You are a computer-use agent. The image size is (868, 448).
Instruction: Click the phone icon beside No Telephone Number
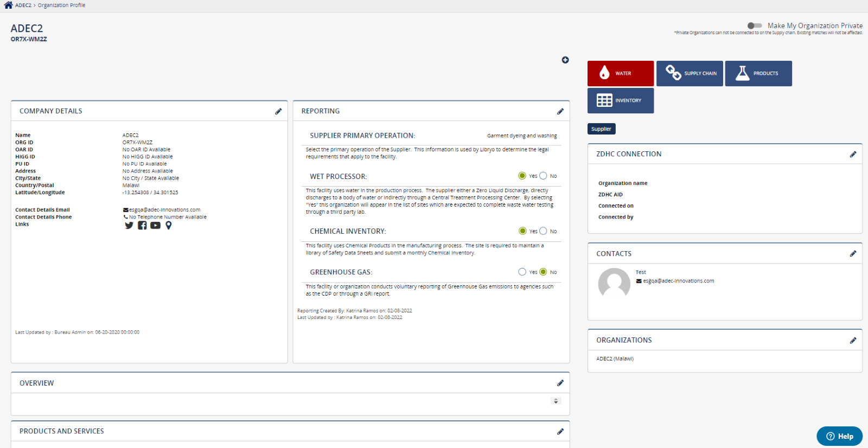click(x=126, y=217)
